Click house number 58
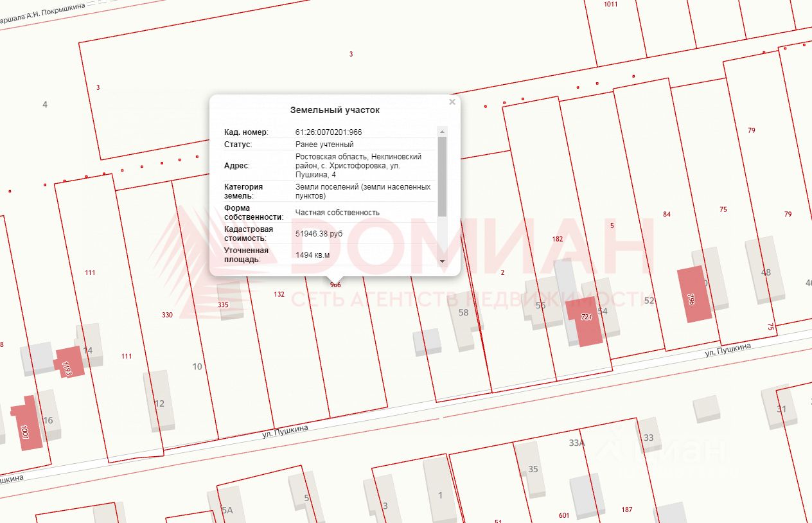This screenshot has height=523, width=812. click(x=463, y=312)
